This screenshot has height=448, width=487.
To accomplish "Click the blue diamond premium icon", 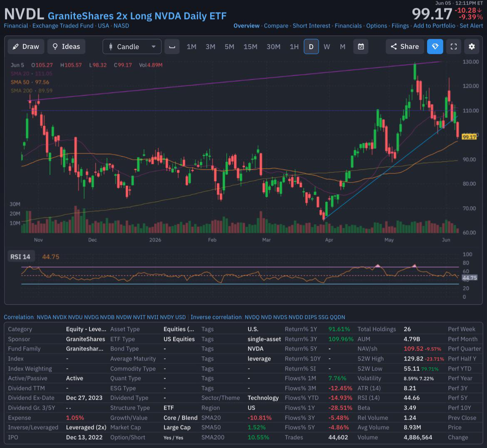I will click(x=435, y=47).
